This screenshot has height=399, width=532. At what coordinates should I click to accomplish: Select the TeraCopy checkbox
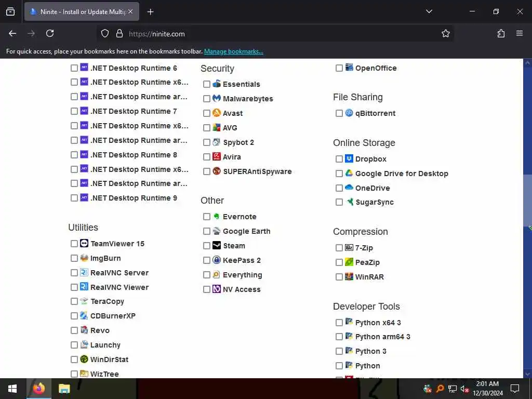coord(74,301)
